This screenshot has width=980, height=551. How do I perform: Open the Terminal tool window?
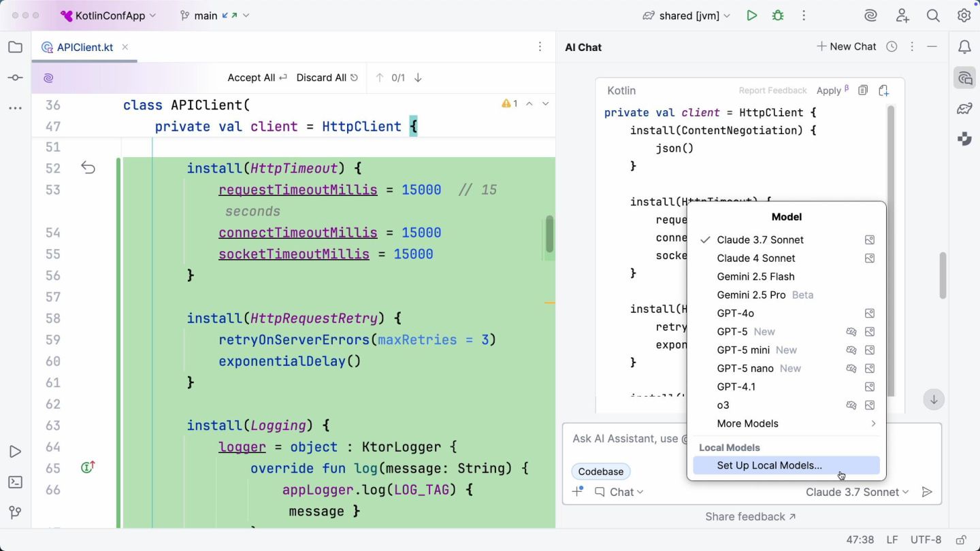[x=15, y=482]
